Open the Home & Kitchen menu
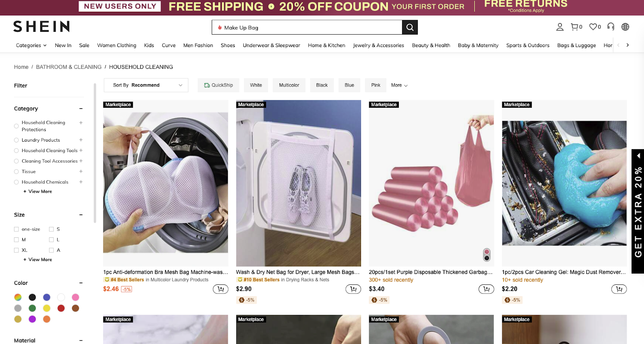This screenshot has height=344, width=644. pyautogui.click(x=326, y=45)
